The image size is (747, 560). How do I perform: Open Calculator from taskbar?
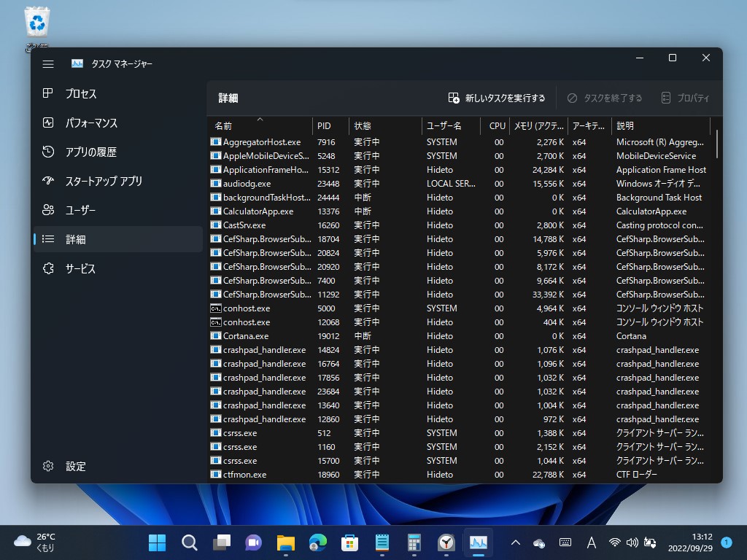414,542
